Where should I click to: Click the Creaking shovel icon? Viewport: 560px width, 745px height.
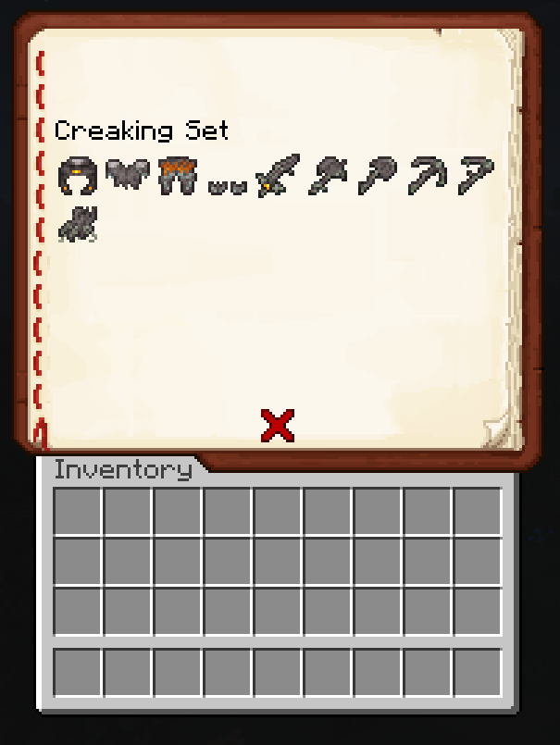coord(378,175)
